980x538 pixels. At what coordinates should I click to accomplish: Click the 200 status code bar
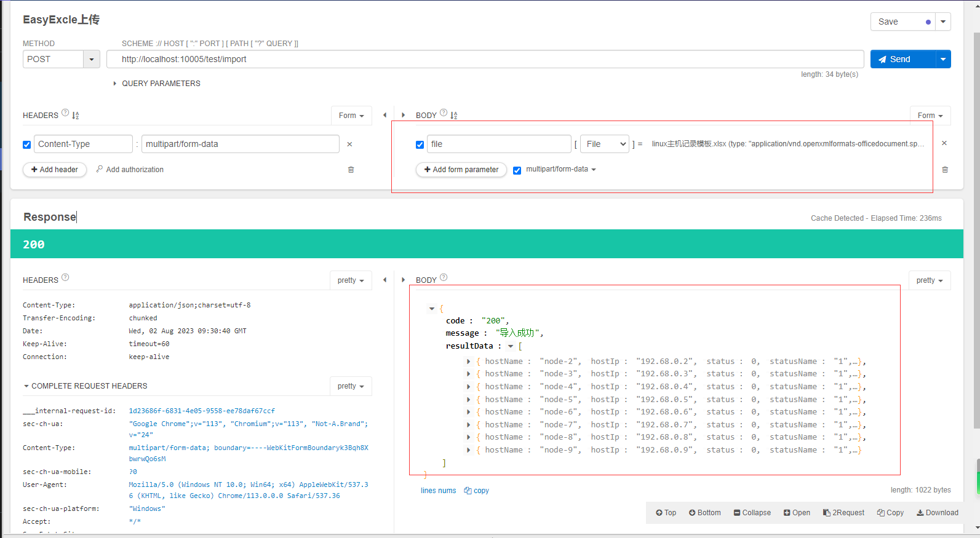point(487,244)
